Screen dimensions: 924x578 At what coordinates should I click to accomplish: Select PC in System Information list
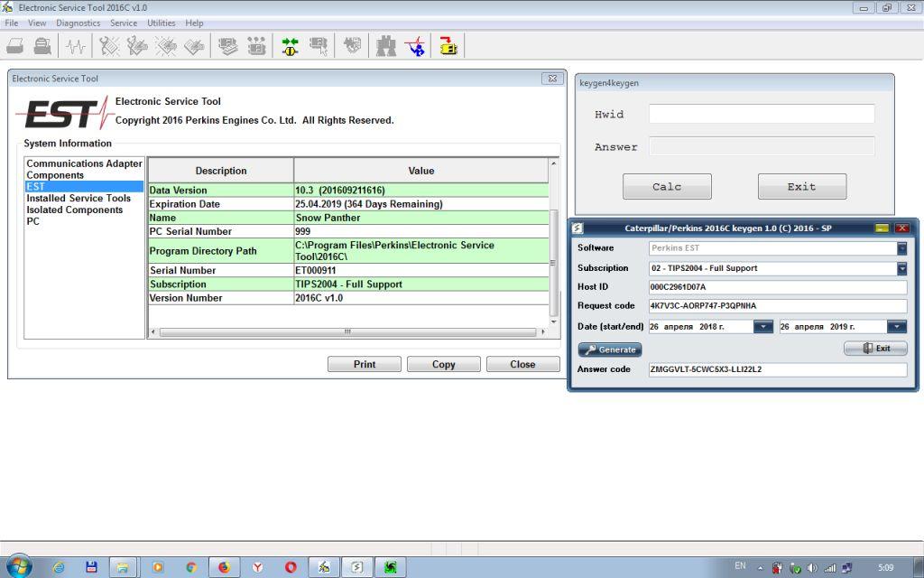click(x=33, y=221)
